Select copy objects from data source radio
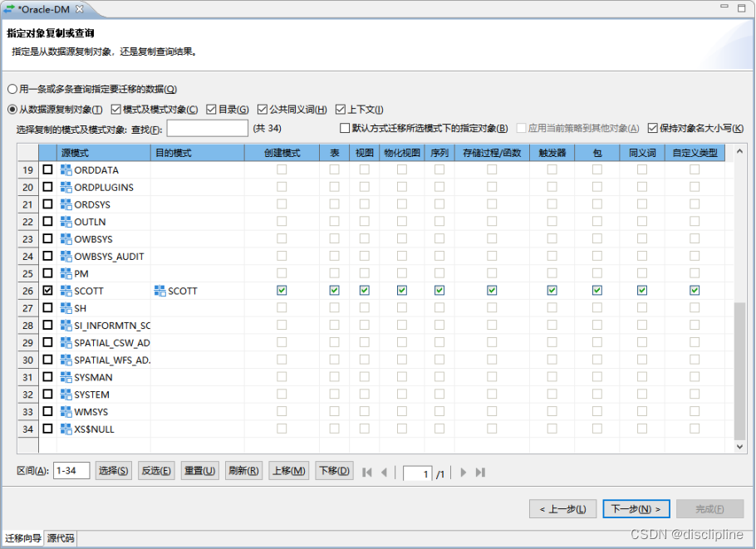This screenshot has width=756, height=549. [x=12, y=110]
